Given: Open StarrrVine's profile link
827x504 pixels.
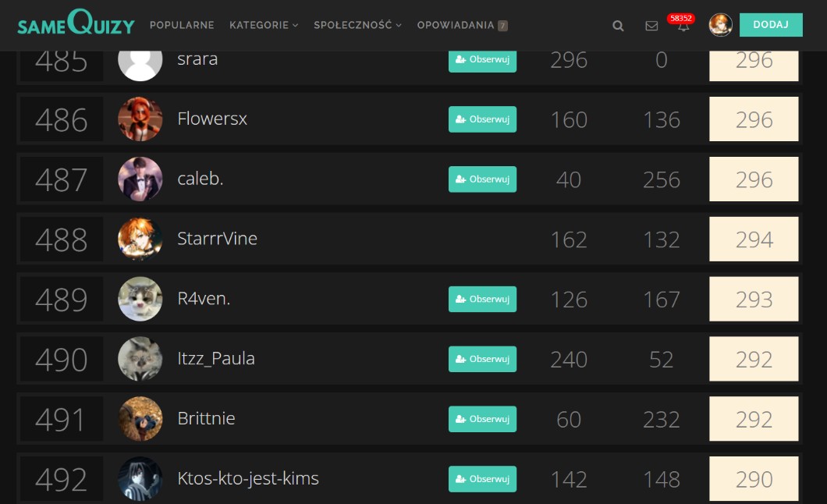Looking at the screenshot, I should (217, 239).
